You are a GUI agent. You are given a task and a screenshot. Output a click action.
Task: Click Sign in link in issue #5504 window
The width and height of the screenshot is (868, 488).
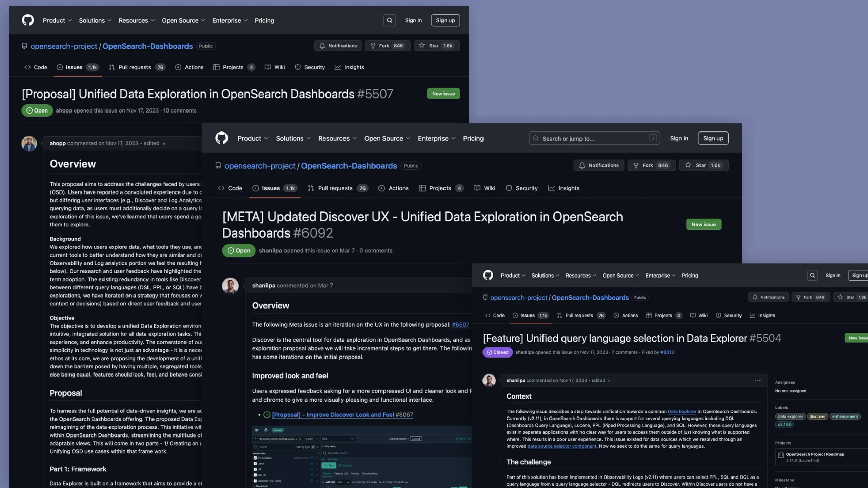pos(833,276)
